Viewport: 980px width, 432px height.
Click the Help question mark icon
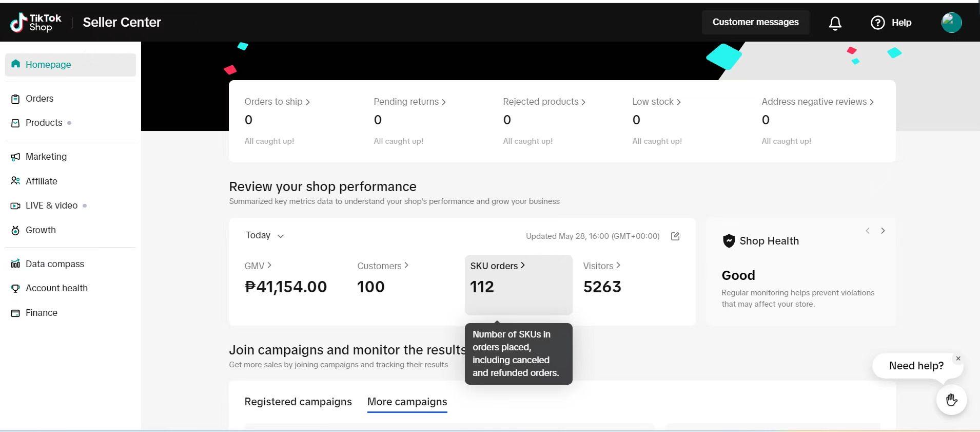[878, 23]
